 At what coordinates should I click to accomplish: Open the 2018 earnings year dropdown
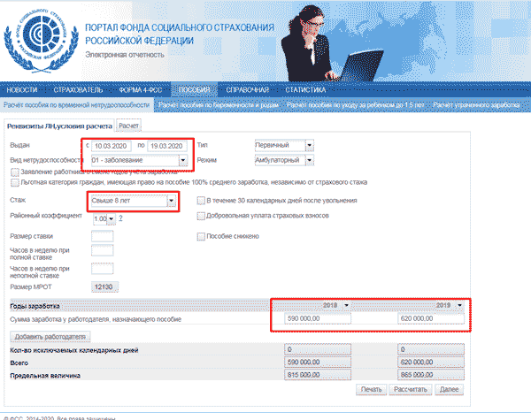pos(347,304)
